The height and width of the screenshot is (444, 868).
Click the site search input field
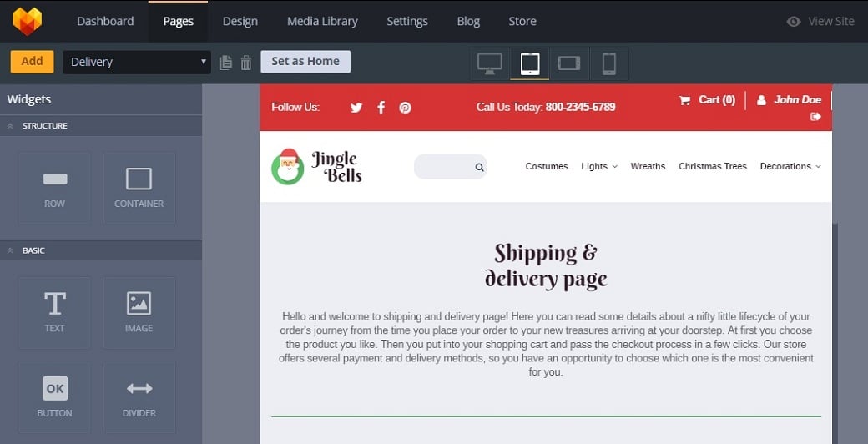(x=444, y=167)
